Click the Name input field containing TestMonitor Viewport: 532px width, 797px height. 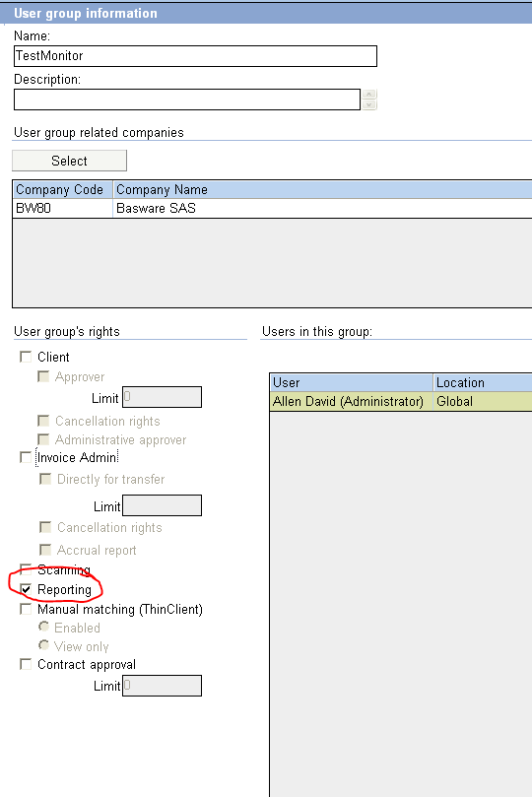pyautogui.click(x=195, y=56)
